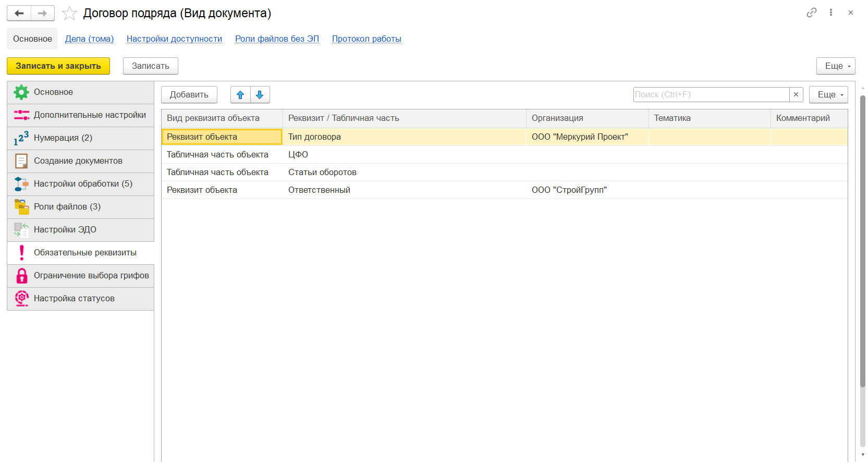Open the three-dot window menu
The width and height of the screenshot is (868, 467).
point(831,13)
